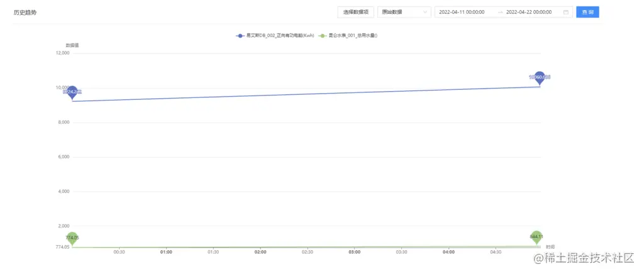Click the 8,000 y-axis label
Image resolution: width=644 pixels, height=274 pixels.
(x=64, y=123)
